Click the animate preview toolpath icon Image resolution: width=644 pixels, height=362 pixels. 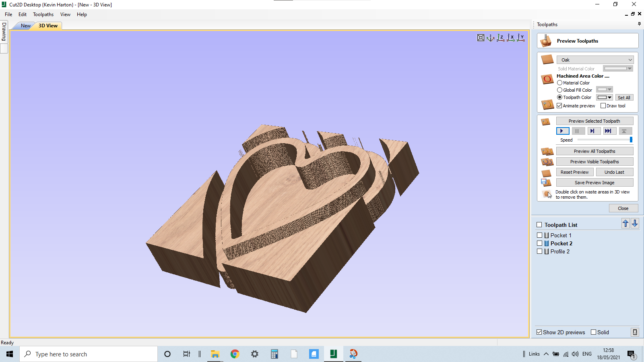pyautogui.click(x=547, y=105)
